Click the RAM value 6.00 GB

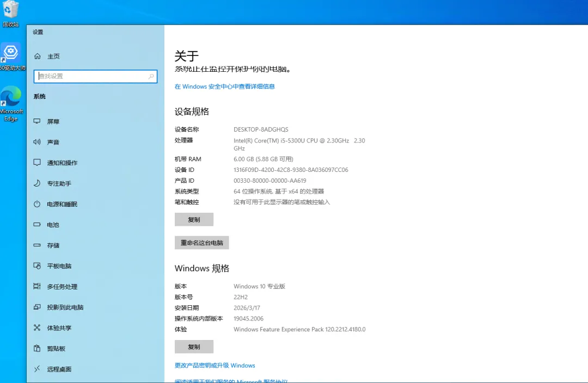tap(264, 159)
